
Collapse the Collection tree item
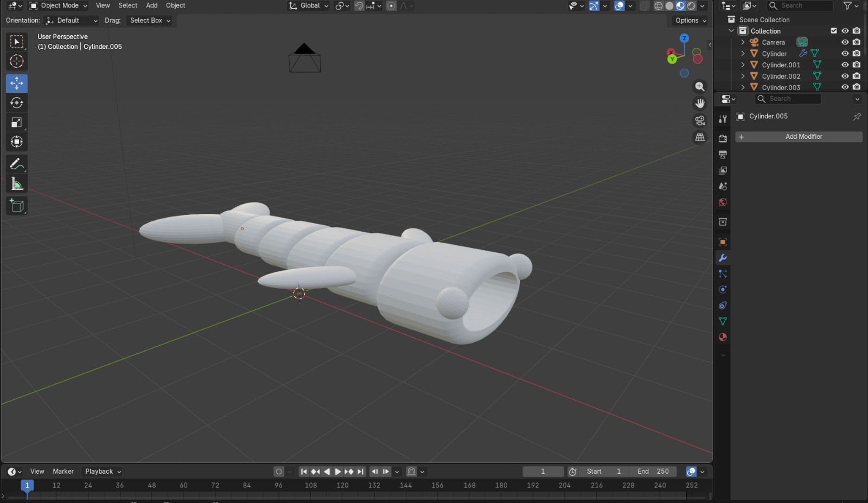(732, 31)
